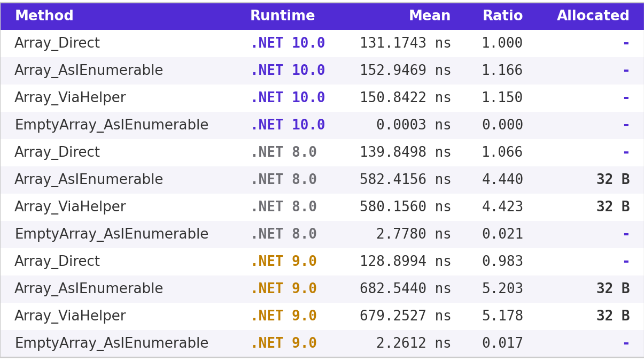The height and width of the screenshot is (360, 644).
Task: Click the Method column header
Action: point(44,16)
